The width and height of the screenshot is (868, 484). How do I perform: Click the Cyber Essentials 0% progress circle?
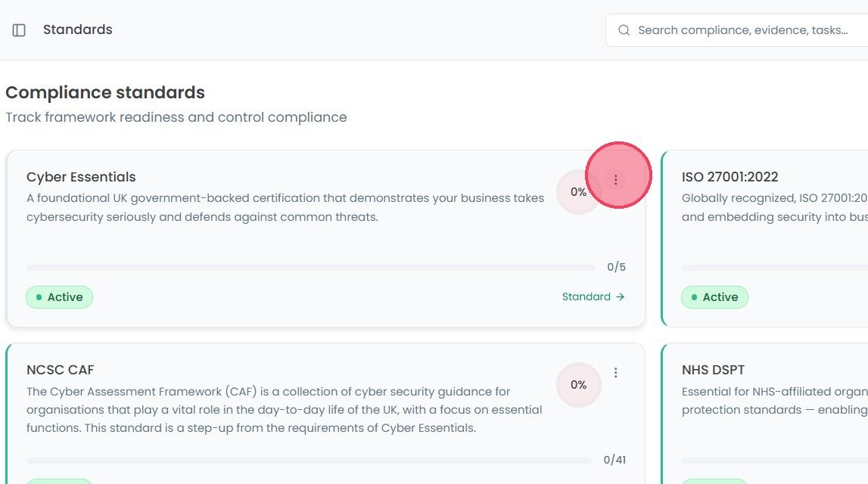point(578,192)
